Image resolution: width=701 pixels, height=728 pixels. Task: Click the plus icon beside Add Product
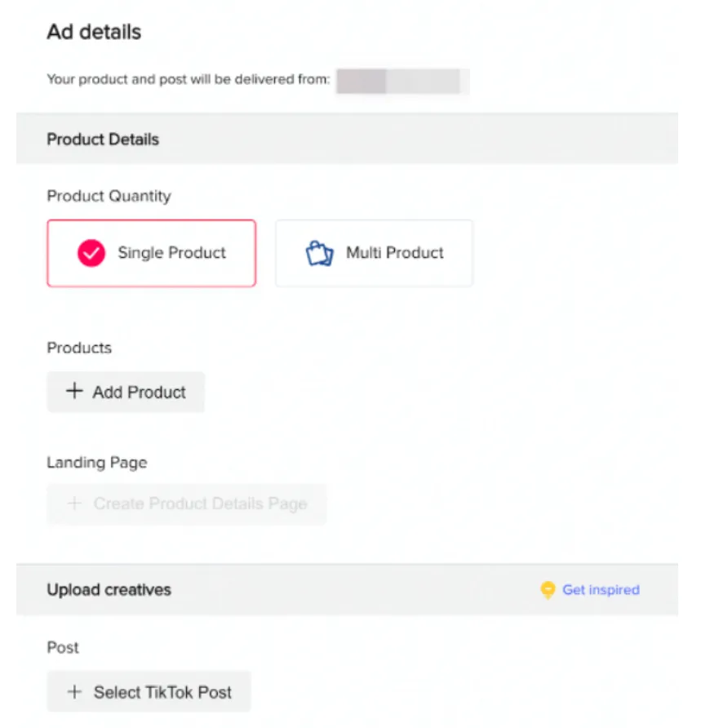click(74, 391)
